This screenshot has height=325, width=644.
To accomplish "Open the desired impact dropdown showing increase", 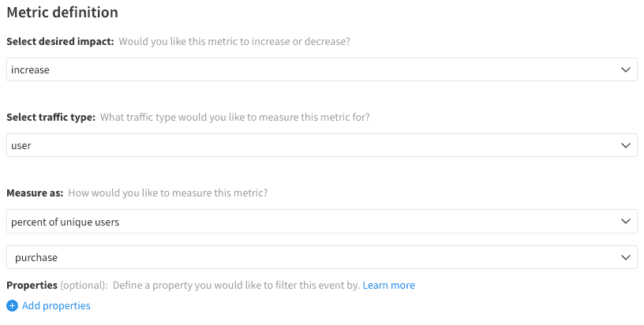I will pyautogui.click(x=316, y=69).
